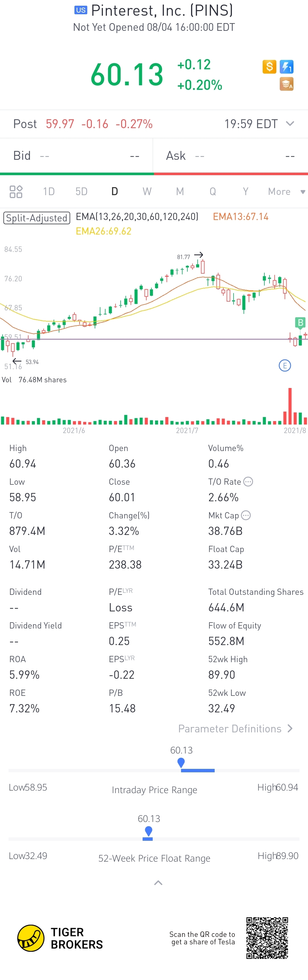Collapse the details with up chevron
Viewport: 308px width, 980px height.
tap(158, 883)
